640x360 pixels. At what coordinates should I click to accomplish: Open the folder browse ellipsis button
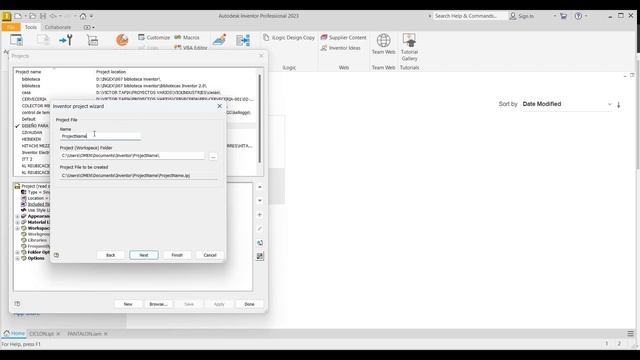click(x=213, y=156)
